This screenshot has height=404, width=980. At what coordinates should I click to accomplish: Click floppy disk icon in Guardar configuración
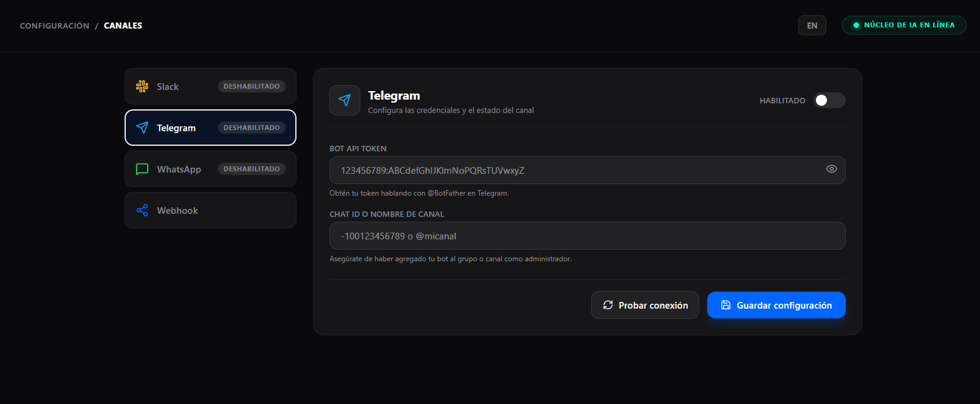pos(726,305)
